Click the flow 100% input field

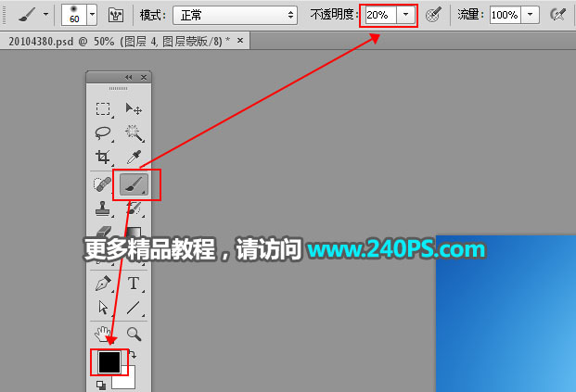[505, 15]
